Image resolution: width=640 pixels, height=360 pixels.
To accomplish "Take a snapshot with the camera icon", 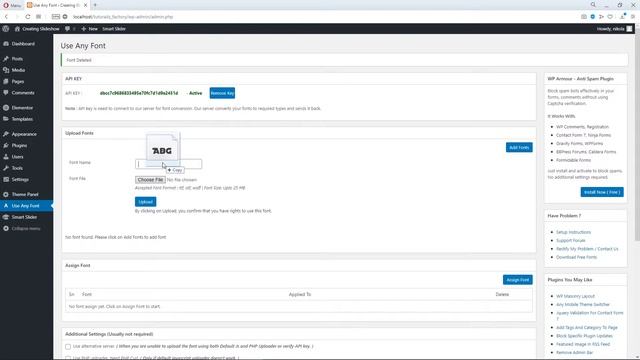I will [584, 17].
